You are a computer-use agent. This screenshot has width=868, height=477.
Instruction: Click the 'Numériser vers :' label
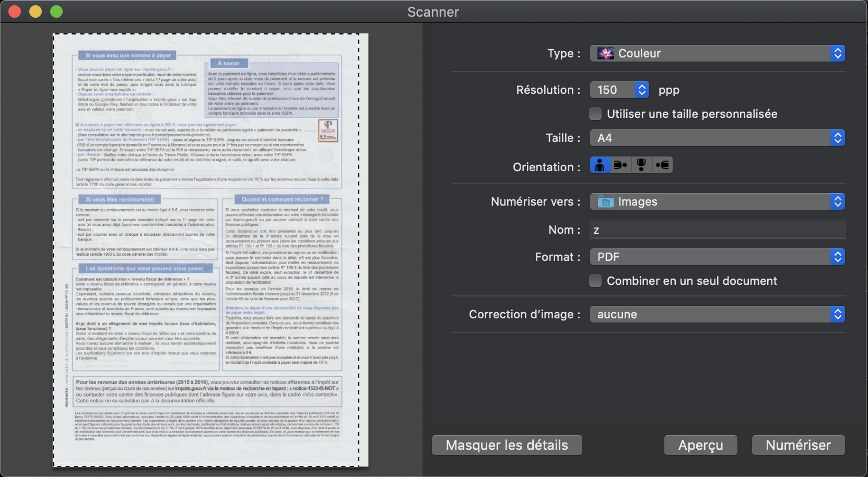pos(536,201)
